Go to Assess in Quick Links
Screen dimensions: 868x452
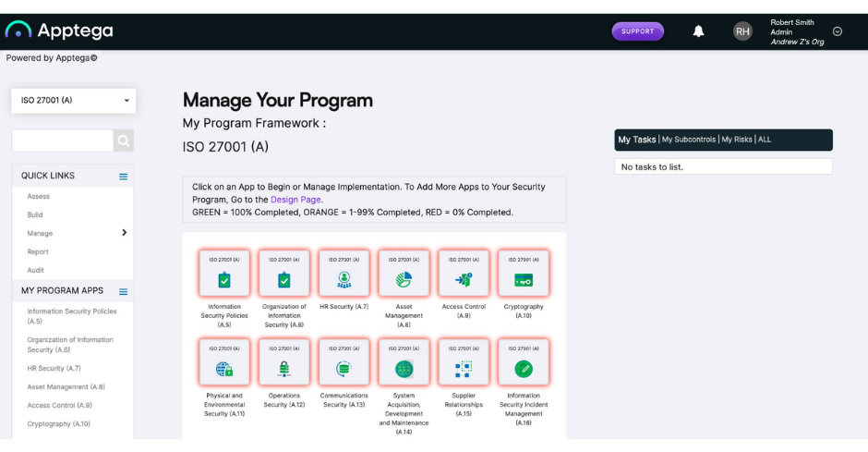[38, 196]
